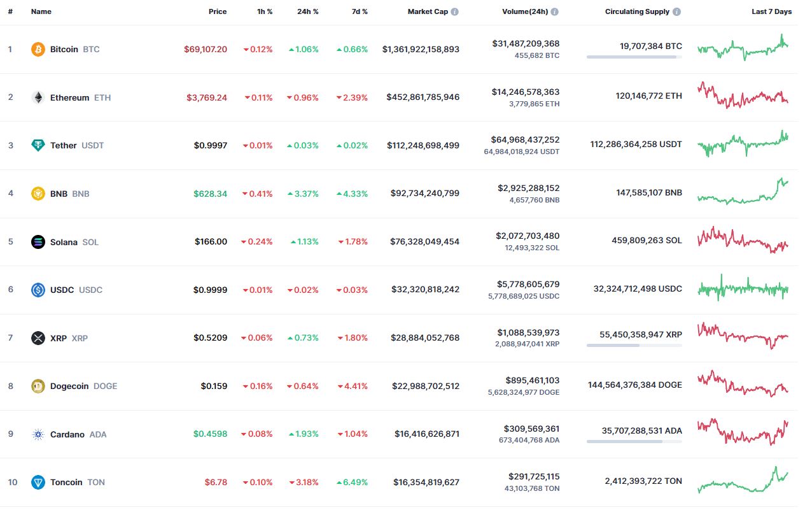Open BNB's last 7 days sparkline chart

pos(743,192)
